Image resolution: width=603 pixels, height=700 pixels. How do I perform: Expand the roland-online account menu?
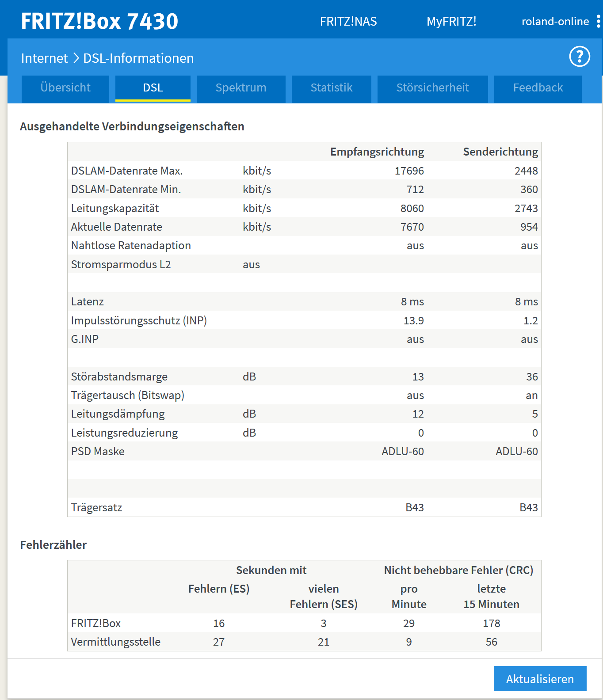point(555,21)
